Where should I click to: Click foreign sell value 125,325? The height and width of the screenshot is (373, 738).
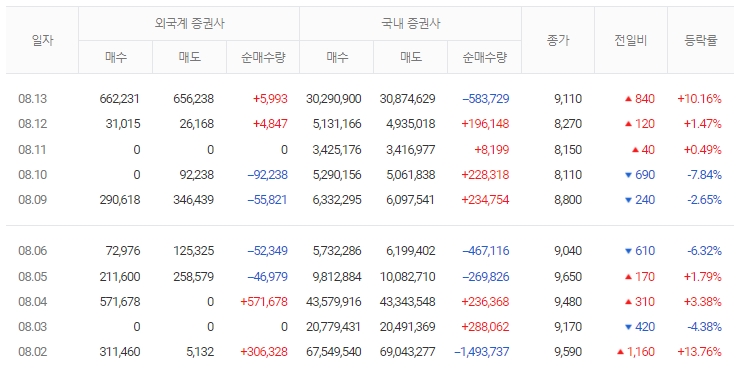(193, 251)
